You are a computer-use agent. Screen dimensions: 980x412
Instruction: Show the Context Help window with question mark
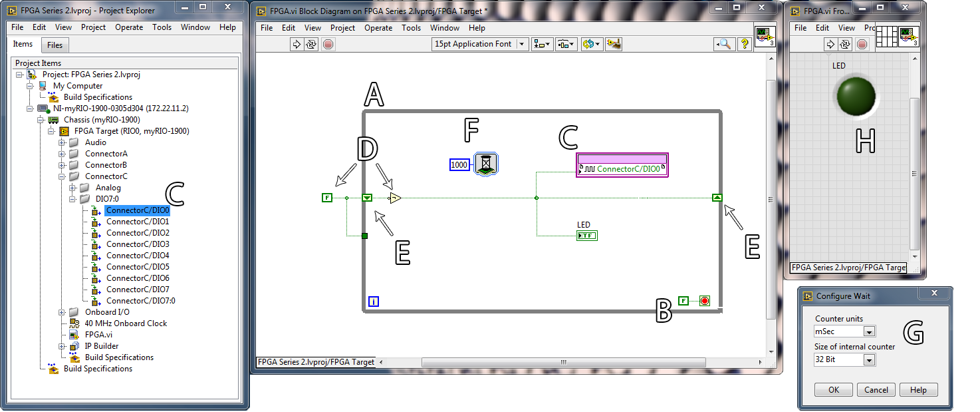(x=745, y=45)
